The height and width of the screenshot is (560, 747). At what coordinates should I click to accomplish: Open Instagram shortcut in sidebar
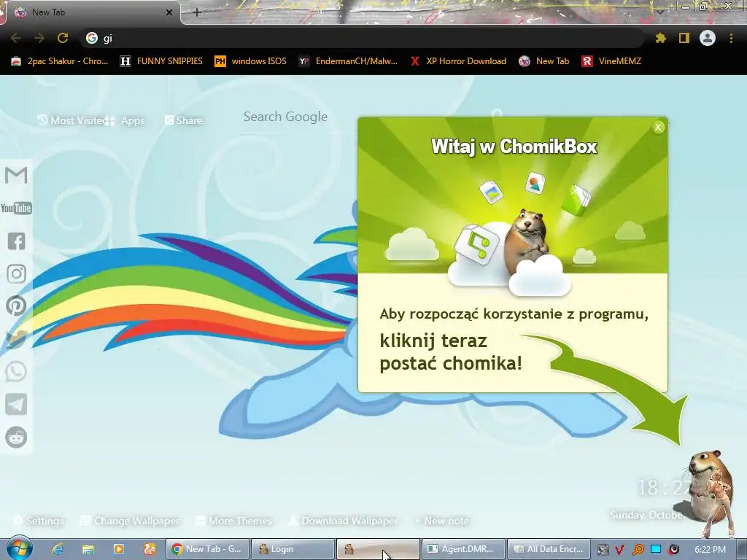click(x=16, y=274)
